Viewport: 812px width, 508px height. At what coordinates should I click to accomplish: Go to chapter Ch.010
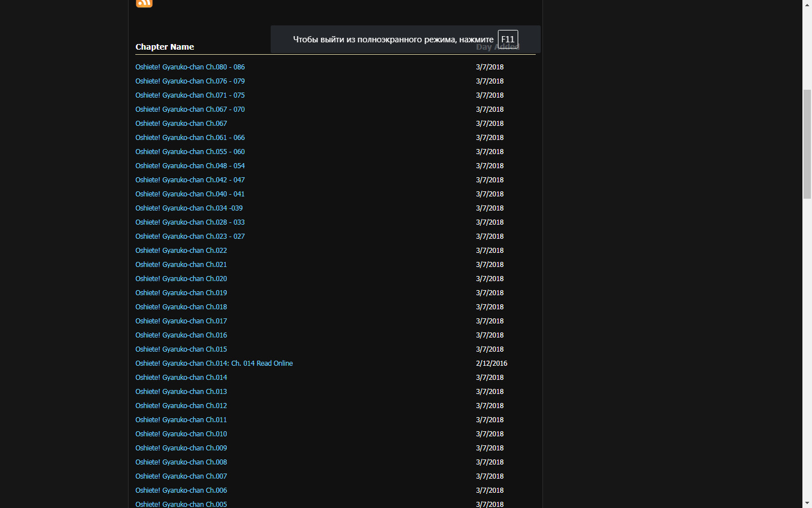(181, 434)
